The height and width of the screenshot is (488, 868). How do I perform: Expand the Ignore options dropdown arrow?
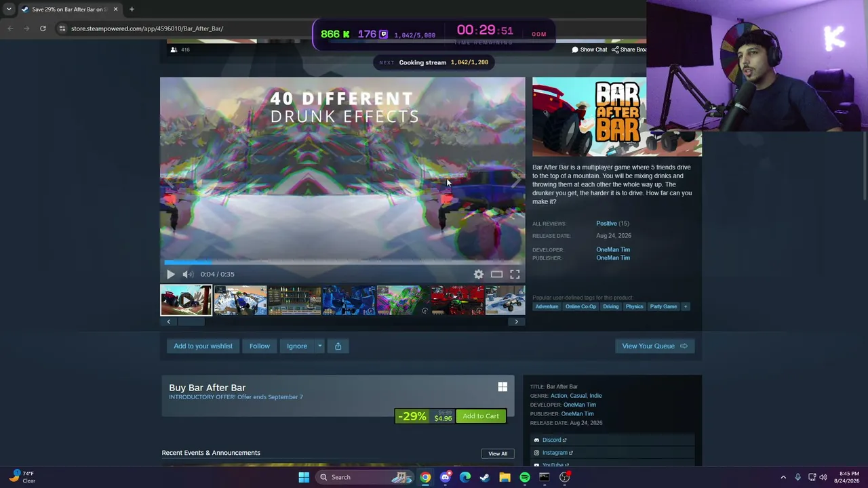coord(320,346)
